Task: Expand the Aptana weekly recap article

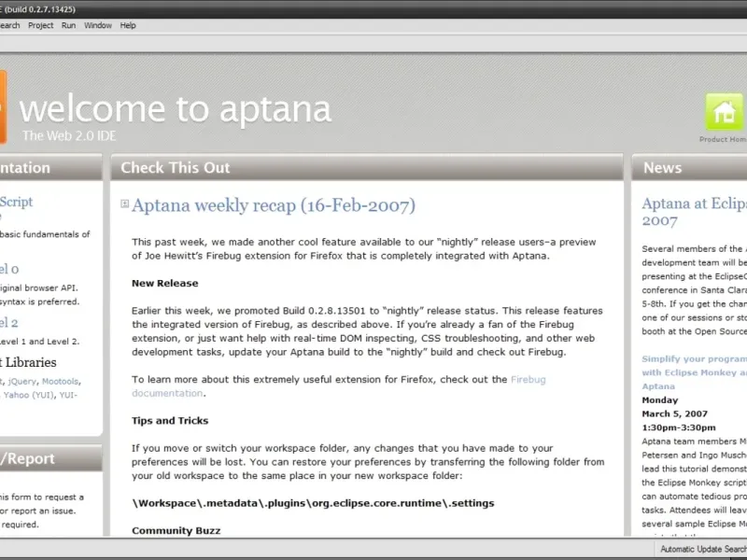Action: click(125, 203)
